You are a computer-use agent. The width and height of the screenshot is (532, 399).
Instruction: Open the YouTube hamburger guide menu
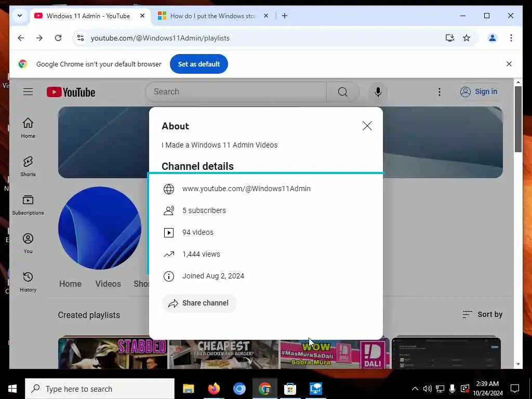coord(28,92)
